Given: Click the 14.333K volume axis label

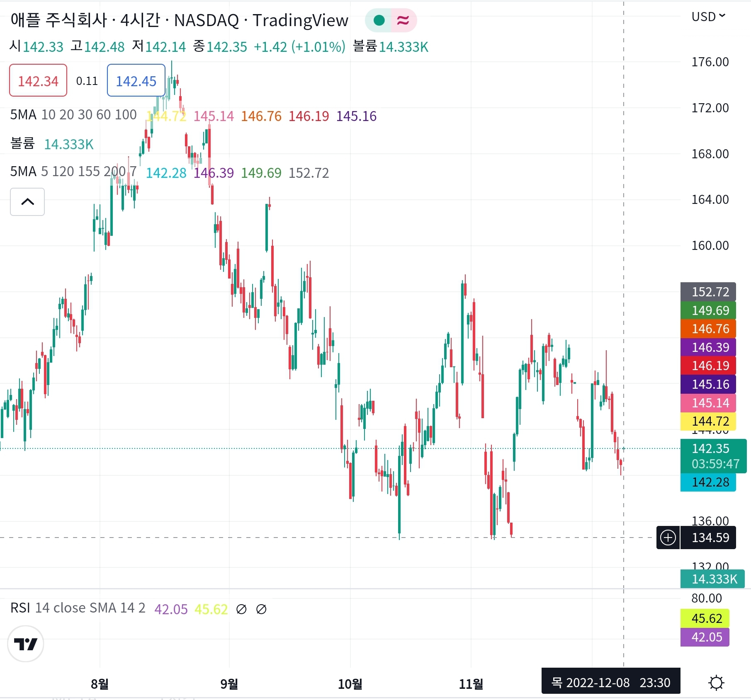Looking at the screenshot, I should pos(712,579).
